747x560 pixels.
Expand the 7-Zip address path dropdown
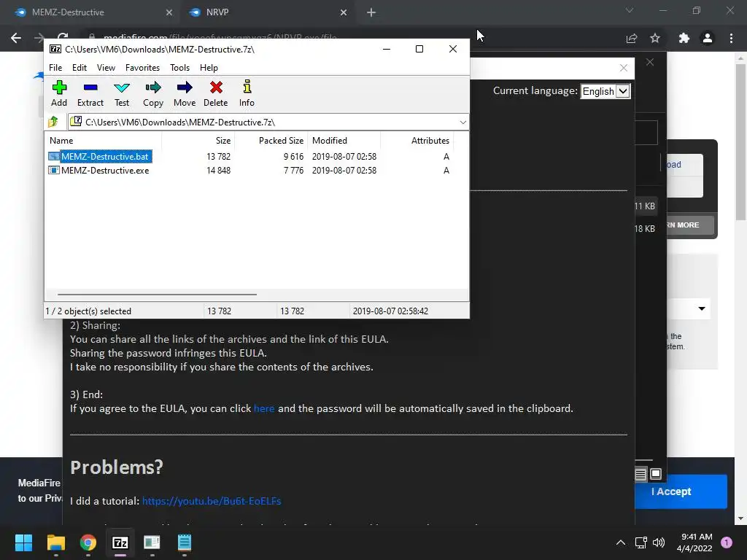point(462,122)
